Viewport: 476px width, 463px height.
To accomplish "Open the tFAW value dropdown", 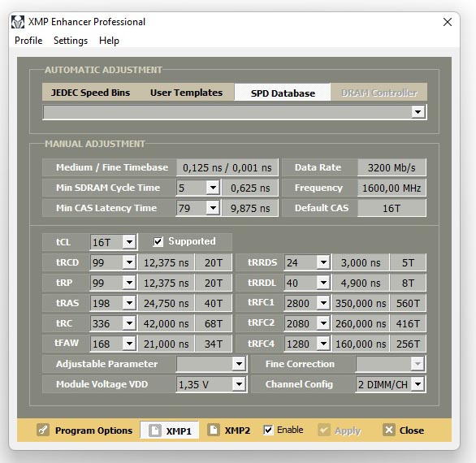I will (129, 344).
